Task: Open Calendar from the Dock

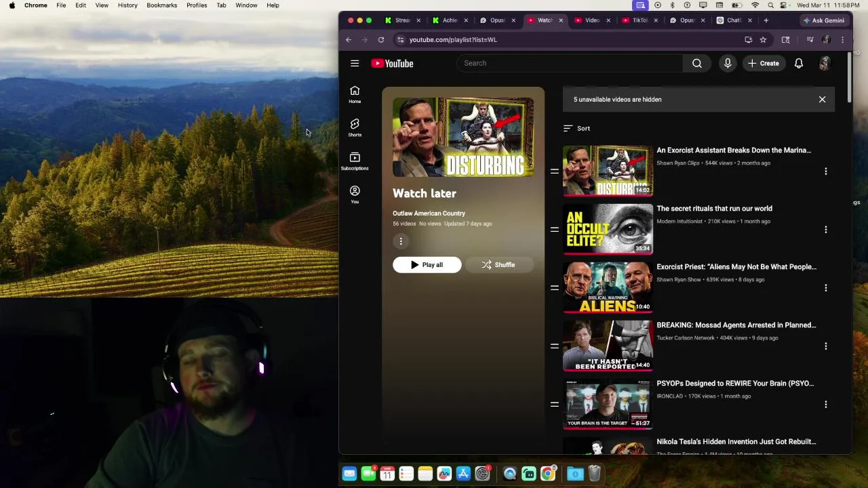Action: [387, 474]
